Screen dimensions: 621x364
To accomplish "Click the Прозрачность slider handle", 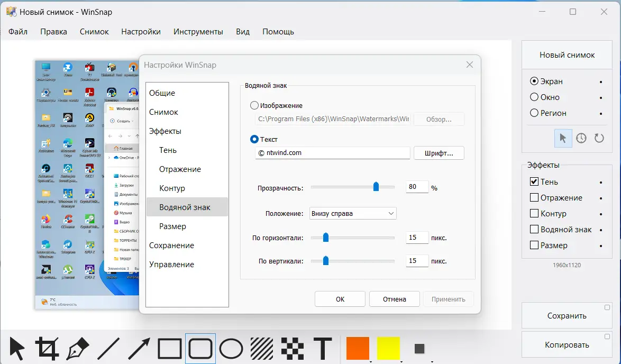I will coord(376,187).
